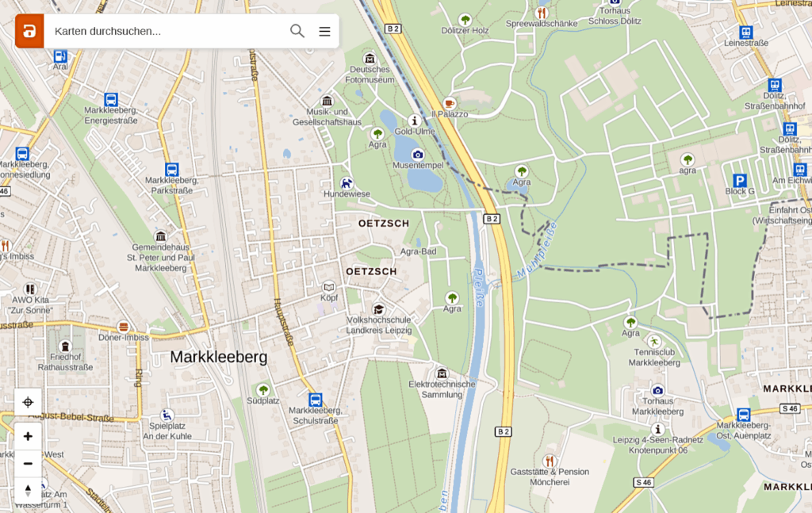Click the Gold-Ulme information icon
Image resolution: width=812 pixels, height=513 pixels.
(414, 121)
